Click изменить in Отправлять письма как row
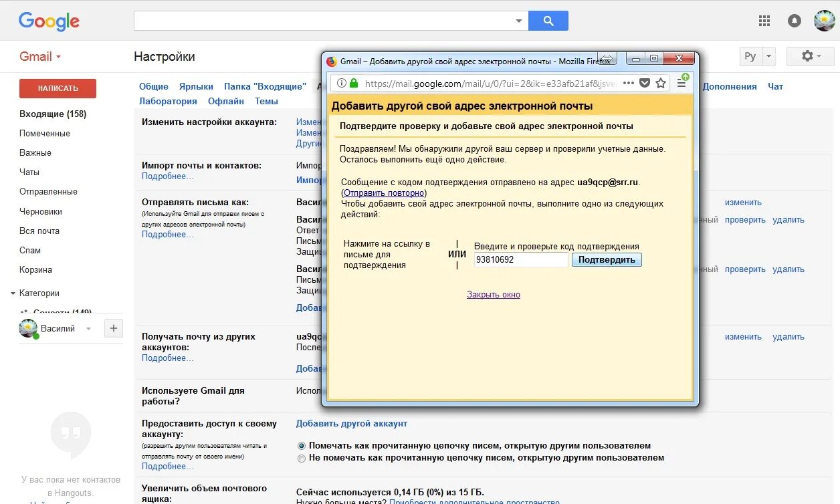Image resolution: width=840 pixels, height=504 pixels. click(x=743, y=203)
